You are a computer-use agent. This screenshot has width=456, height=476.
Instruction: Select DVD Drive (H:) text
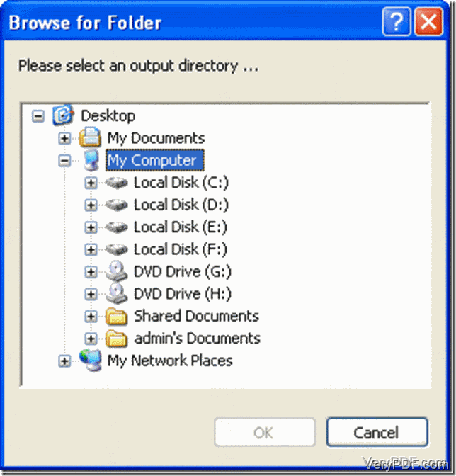tap(183, 294)
